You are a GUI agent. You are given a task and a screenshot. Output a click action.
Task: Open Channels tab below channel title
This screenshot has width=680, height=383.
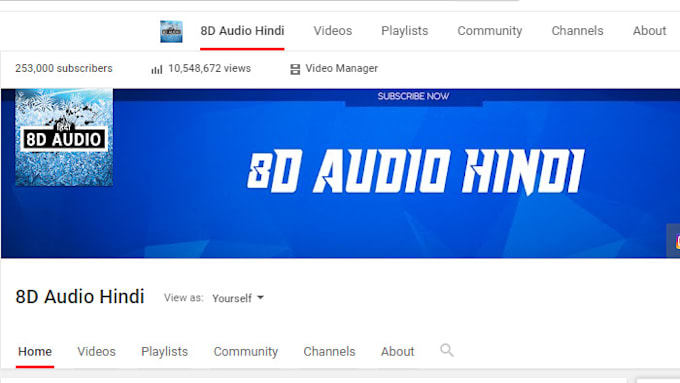tap(329, 351)
